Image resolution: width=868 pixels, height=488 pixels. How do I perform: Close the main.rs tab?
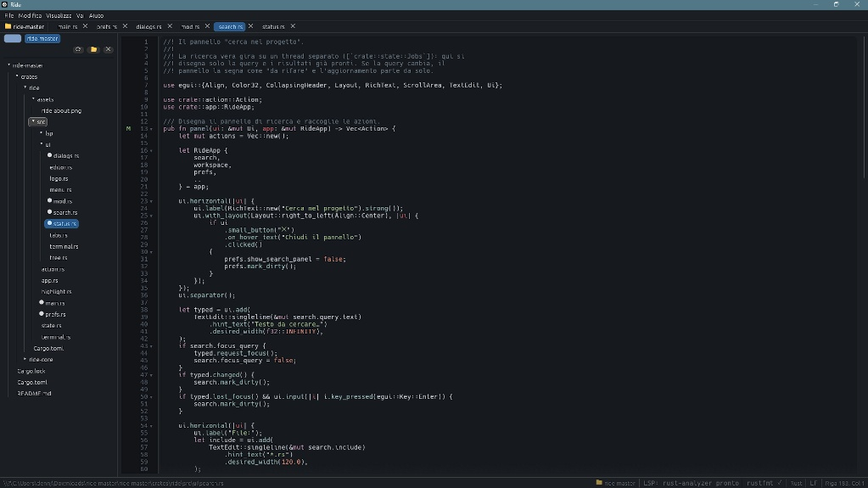point(85,26)
